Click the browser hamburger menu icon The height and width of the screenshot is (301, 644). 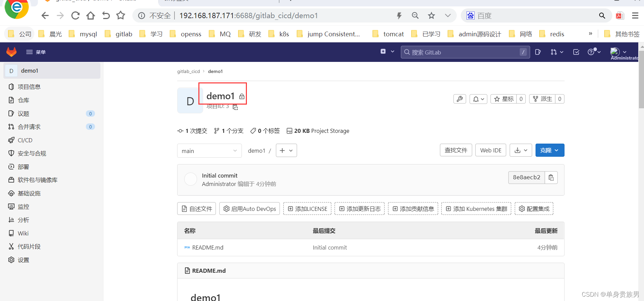pyautogui.click(x=635, y=15)
